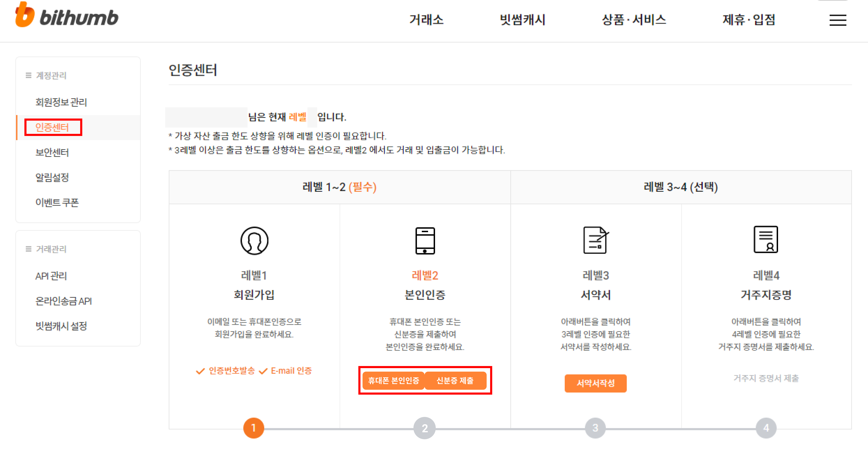Open the 빗썸캐시 top menu
The image size is (868, 449).
[522, 20]
